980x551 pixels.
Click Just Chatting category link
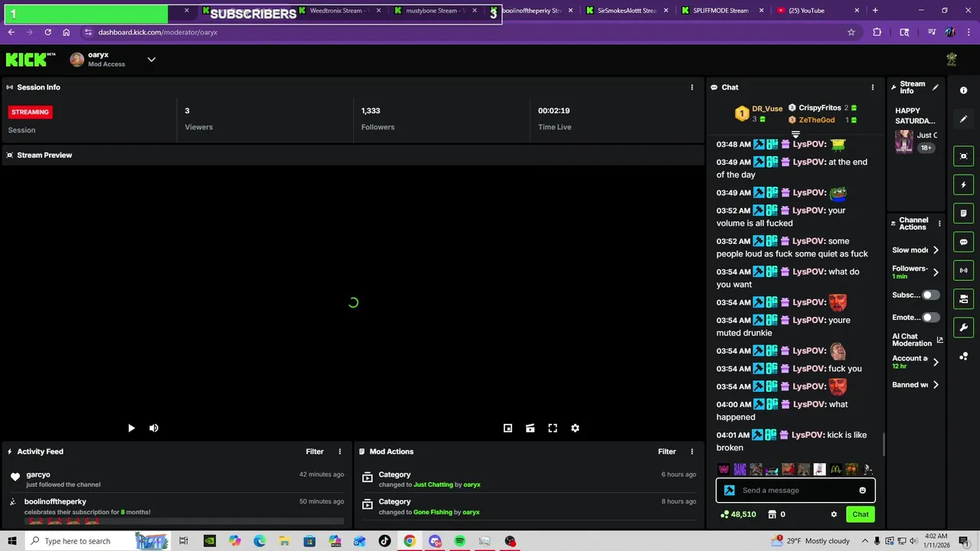pyautogui.click(x=433, y=484)
